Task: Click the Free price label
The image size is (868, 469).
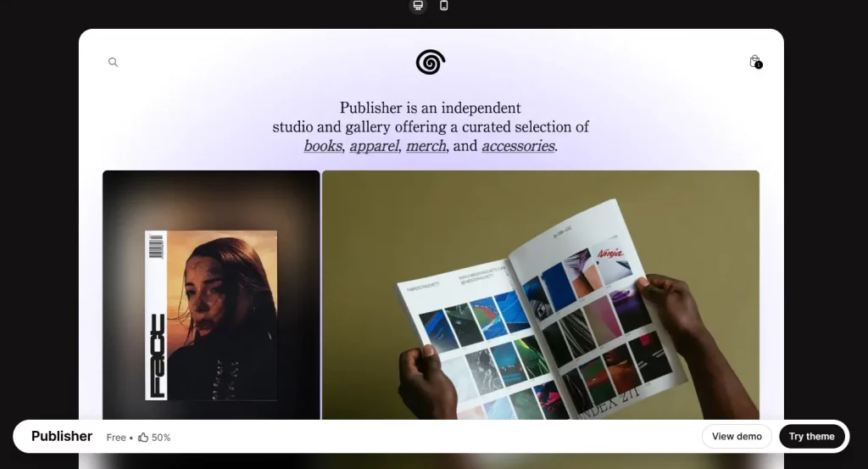Action: 116,438
